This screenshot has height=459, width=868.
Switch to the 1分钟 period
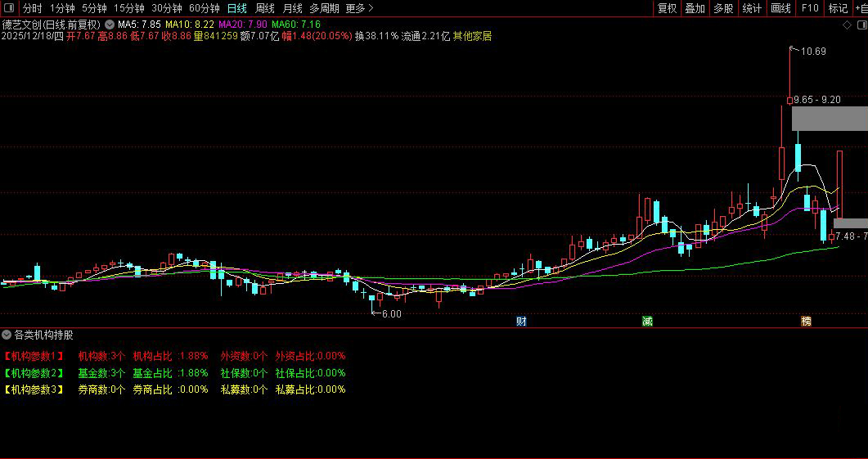click(62, 8)
